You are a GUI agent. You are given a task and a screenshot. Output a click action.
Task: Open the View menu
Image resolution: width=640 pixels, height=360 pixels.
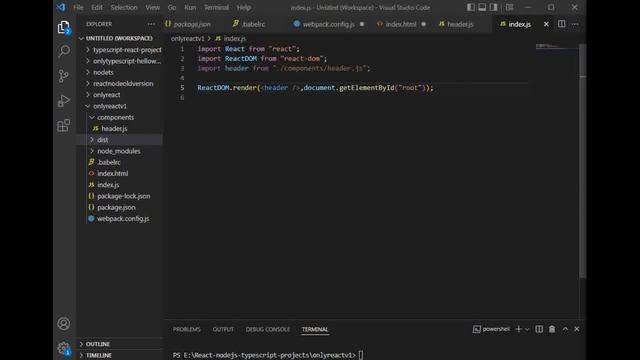[x=152, y=7]
